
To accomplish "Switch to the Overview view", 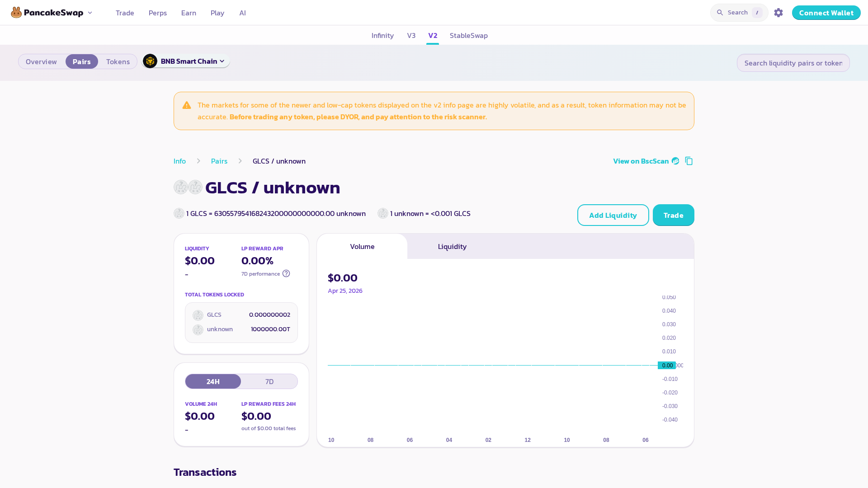I will coord(41,61).
